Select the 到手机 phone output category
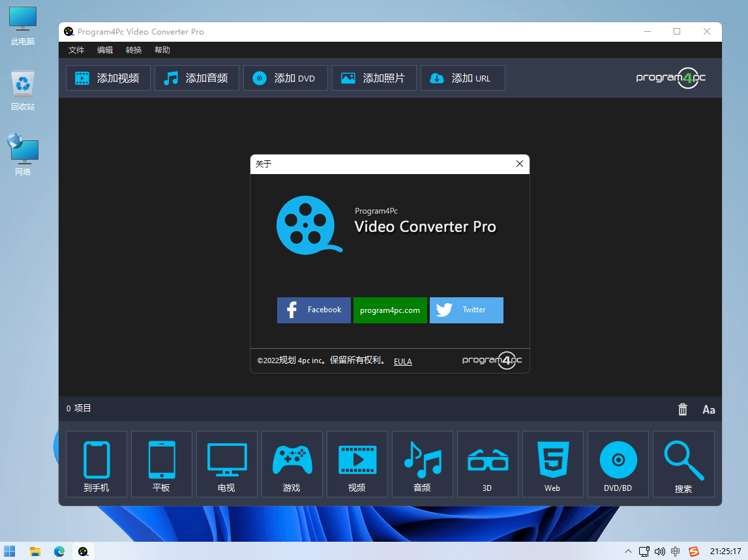 [x=97, y=464]
